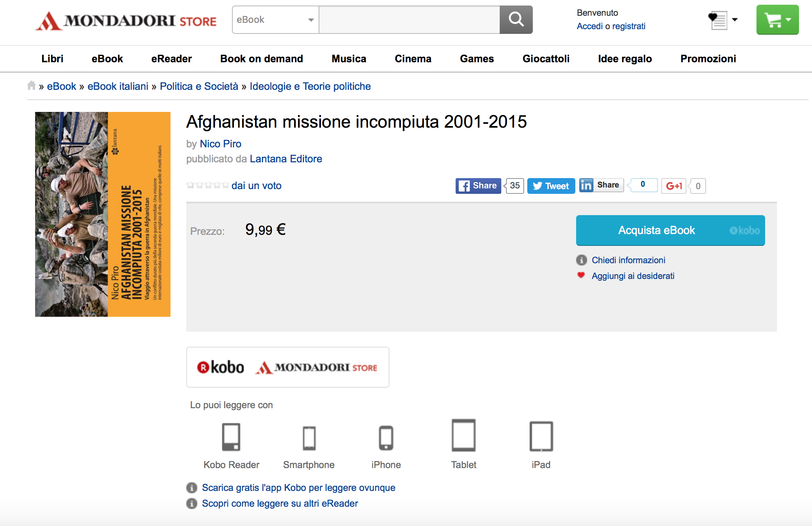Select the Kobo Reader device icon
812x526 pixels.
(231, 437)
